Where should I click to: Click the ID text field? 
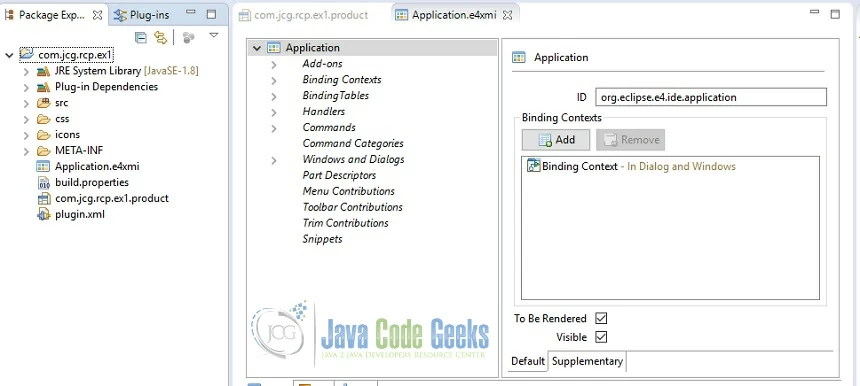(x=710, y=97)
